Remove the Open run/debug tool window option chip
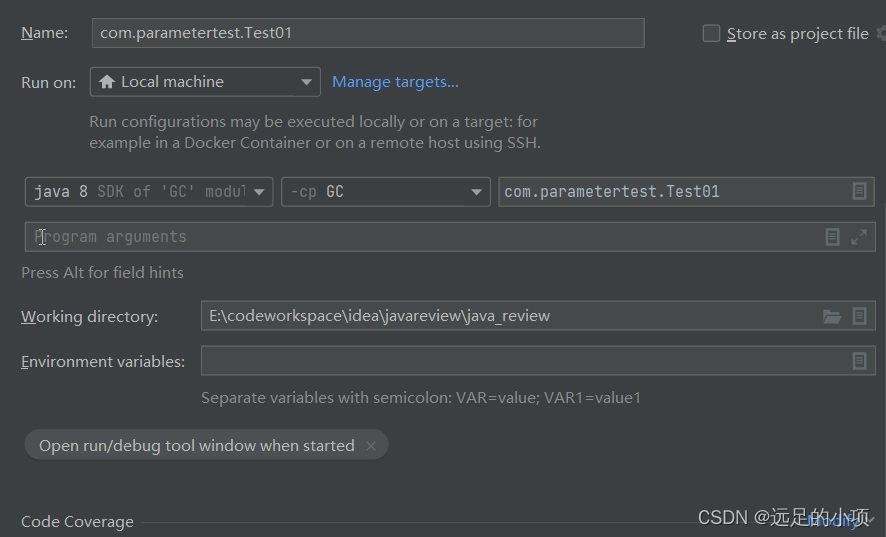886x537 pixels. tap(371, 446)
